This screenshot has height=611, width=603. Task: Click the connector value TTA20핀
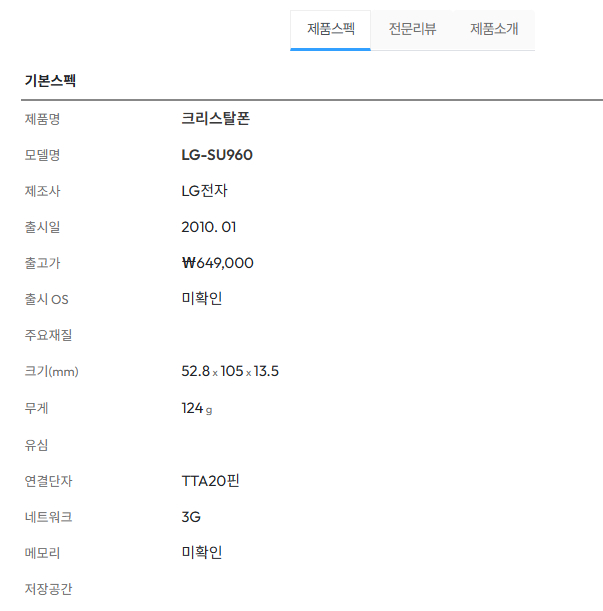(x=210, y=480)
